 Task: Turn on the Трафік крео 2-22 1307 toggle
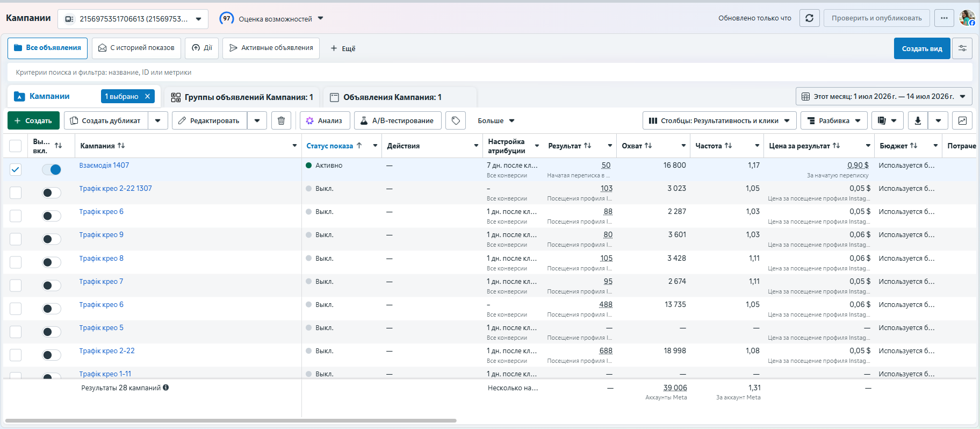[x=52, y=193]
